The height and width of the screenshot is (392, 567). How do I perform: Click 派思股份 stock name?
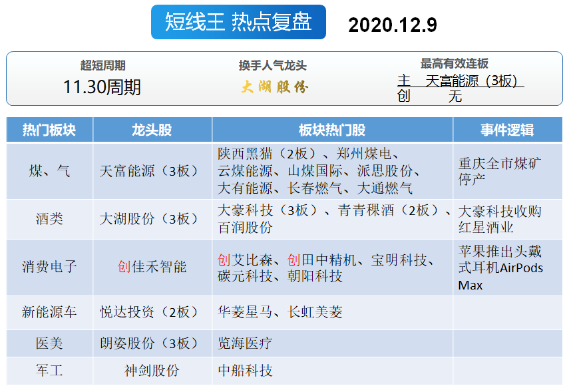point(385,170)
